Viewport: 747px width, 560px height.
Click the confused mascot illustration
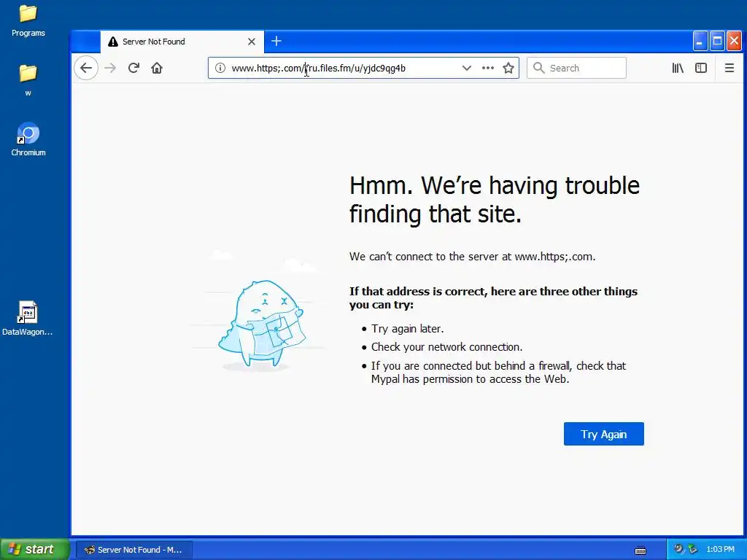click(261, 323)
